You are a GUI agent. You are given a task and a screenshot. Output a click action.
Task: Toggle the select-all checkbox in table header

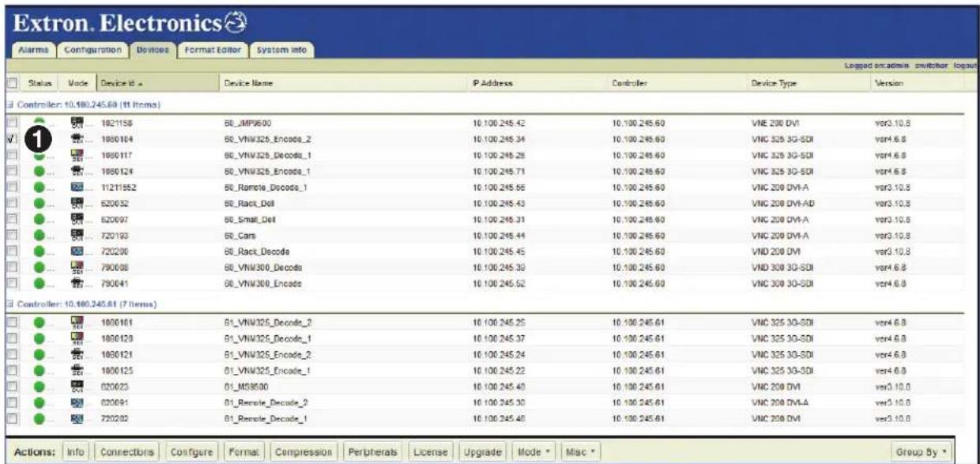pyautogui.click(x=11, y=82)
